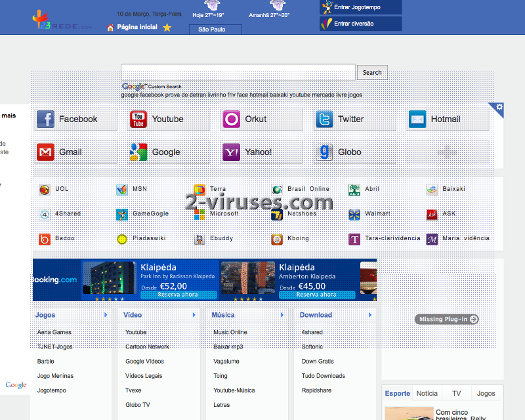Open the Google shortcut icon
Viewport: 525px width, 420px height.
138,152
